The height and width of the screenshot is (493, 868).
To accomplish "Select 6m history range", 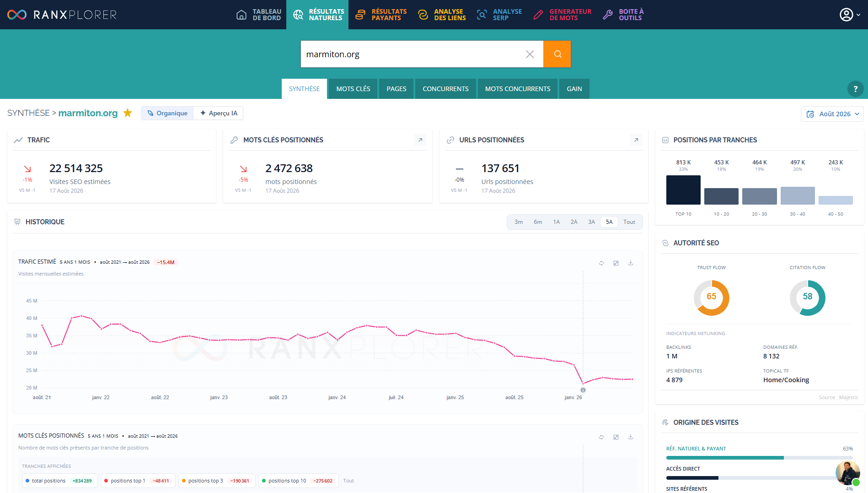I will (x=538, y=222).
